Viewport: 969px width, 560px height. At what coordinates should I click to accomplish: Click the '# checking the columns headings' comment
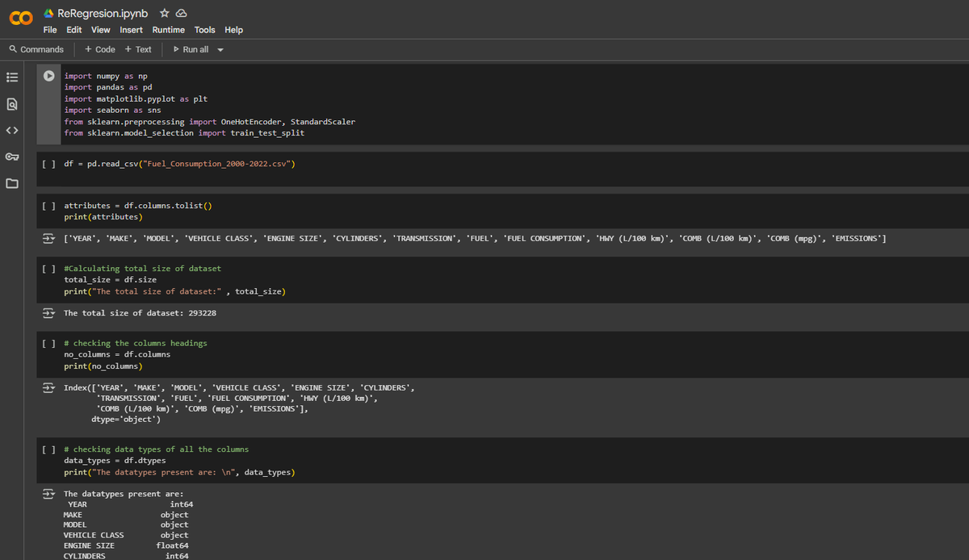pyautogui.click(x=136, y=343)
